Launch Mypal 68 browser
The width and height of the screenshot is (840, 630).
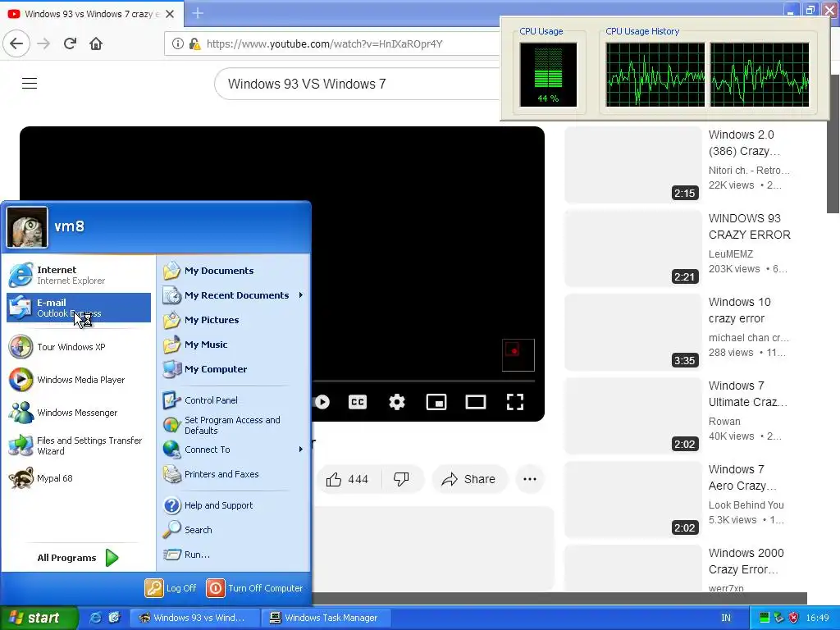(79, 478)
